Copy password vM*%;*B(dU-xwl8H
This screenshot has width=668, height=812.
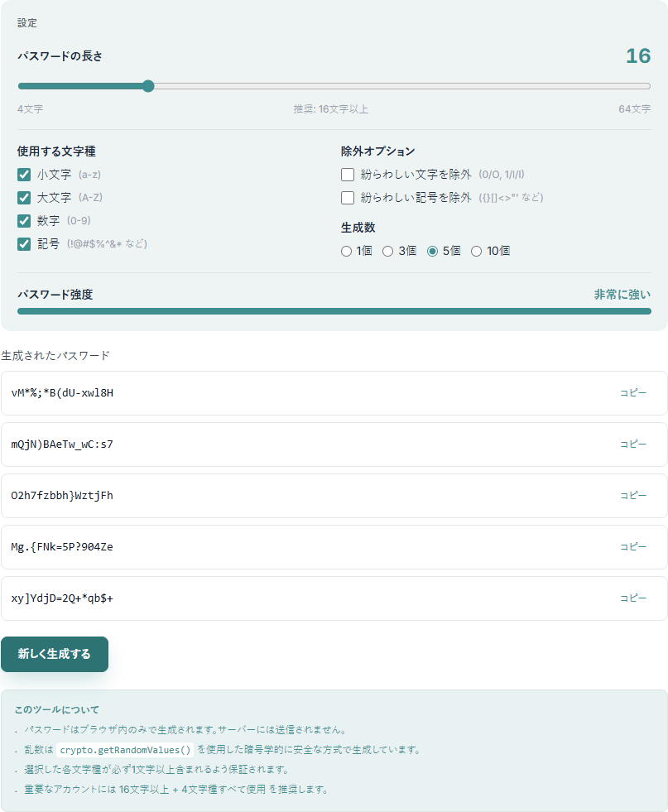(x=633, y=393)
